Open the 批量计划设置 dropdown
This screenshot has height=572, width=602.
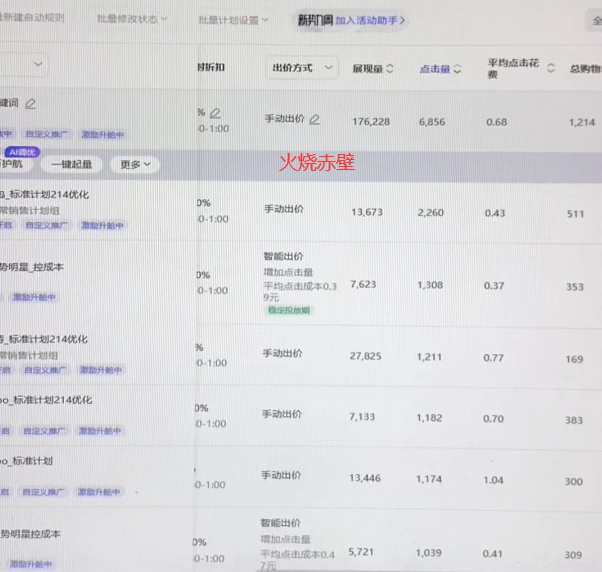click(x=233, y=20)
